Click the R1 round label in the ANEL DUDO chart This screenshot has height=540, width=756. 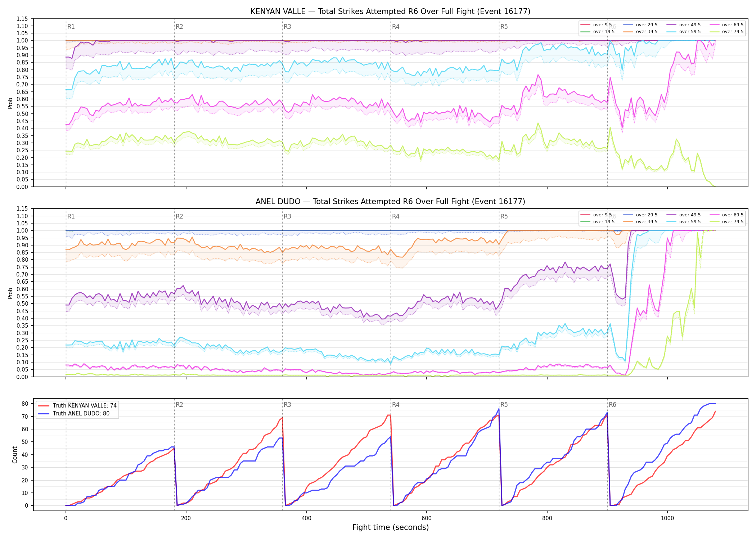(71, 216)
